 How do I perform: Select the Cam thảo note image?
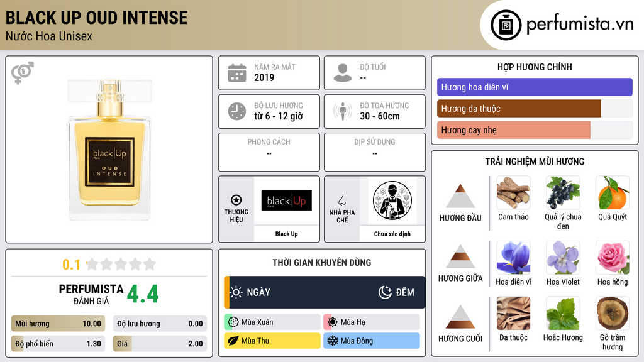[513, 193]
